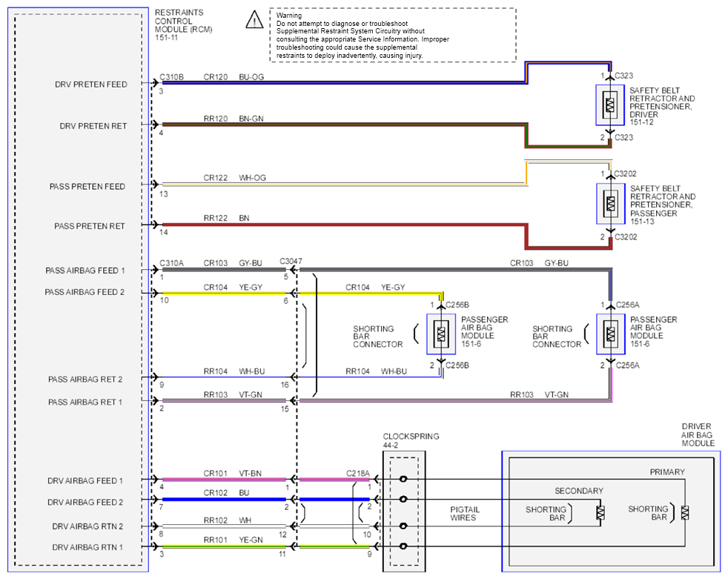Click the RR120 BN-GN circuit label
The height and width of the screenshot is (579, 728).
(x=234, y=119)
